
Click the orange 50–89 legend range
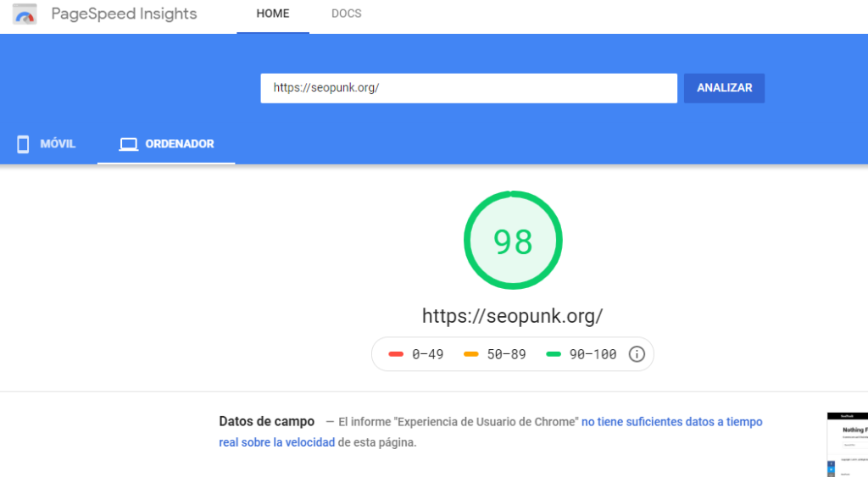pyautogui.click(x=495, y=354)
